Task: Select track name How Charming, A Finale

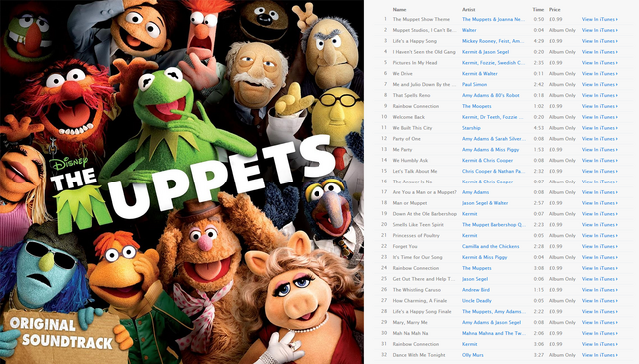Action: pyautogui.click(x=419, y=301)
